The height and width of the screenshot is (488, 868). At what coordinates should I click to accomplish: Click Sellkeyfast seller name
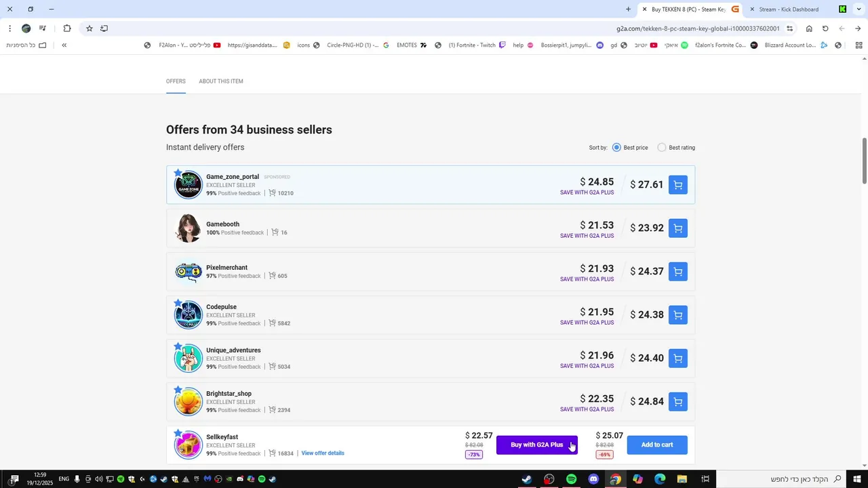[x=222, y=437]
